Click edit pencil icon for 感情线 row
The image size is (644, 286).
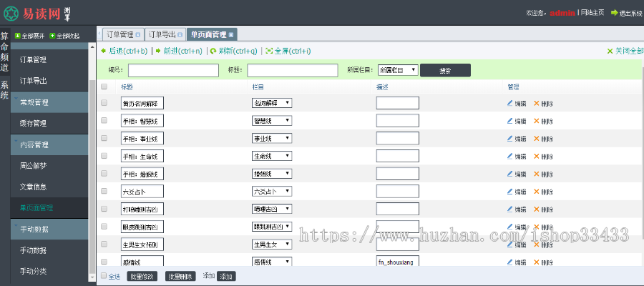(509, 262)
